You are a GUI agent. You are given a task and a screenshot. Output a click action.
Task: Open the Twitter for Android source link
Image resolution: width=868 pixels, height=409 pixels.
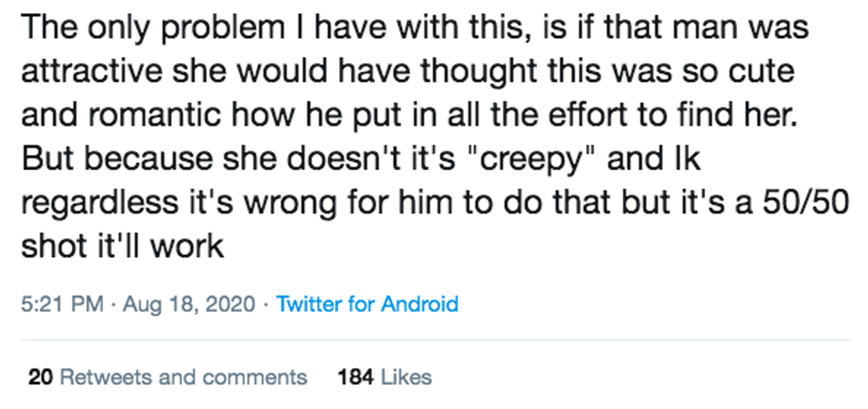click(x=367, y=304)
